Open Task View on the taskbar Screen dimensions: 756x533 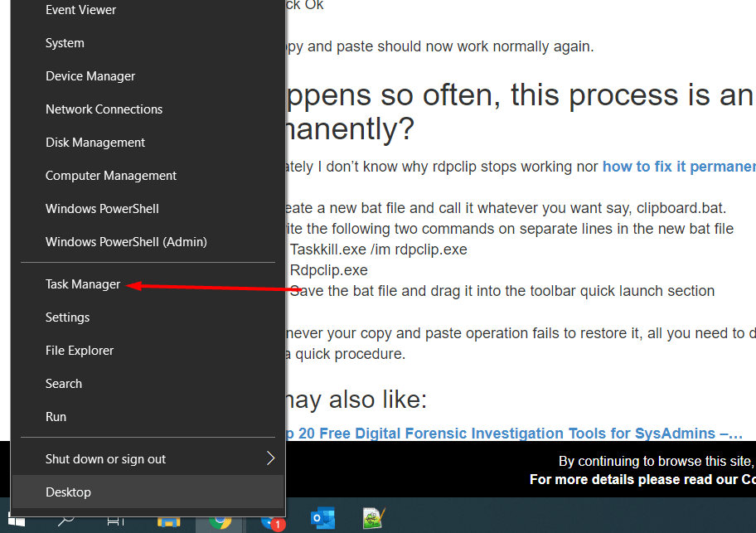114,522
